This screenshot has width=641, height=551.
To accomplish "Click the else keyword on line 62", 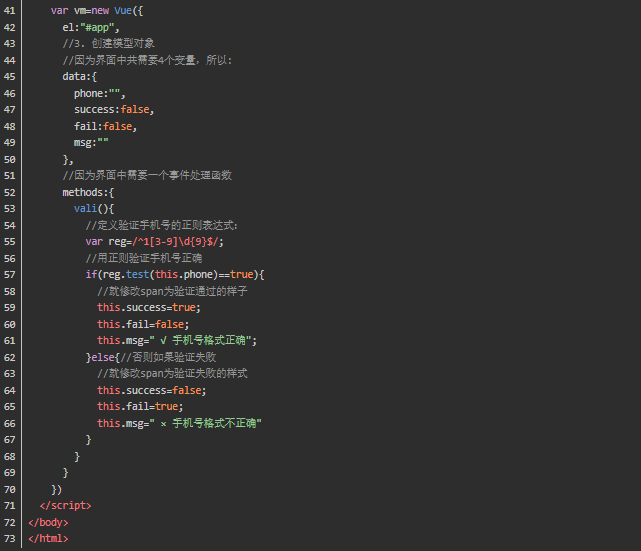I will tap(102, 357).
